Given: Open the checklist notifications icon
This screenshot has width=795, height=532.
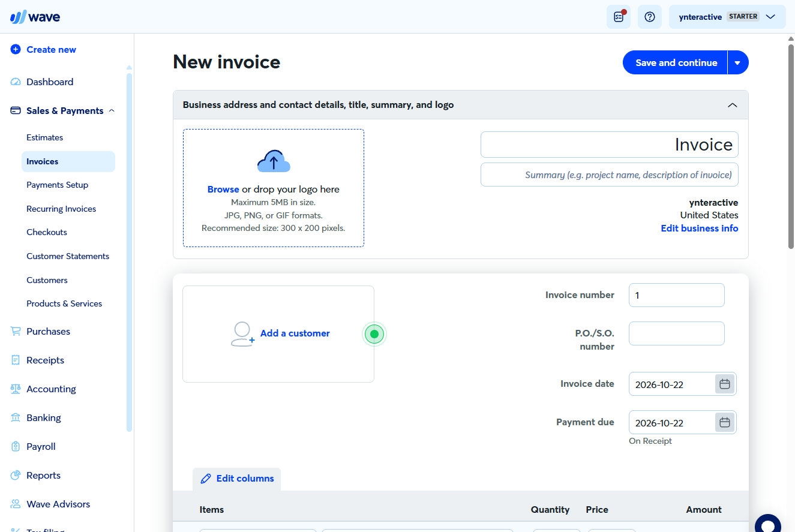Looking at the screenshot, I should (x=619, y=17).
